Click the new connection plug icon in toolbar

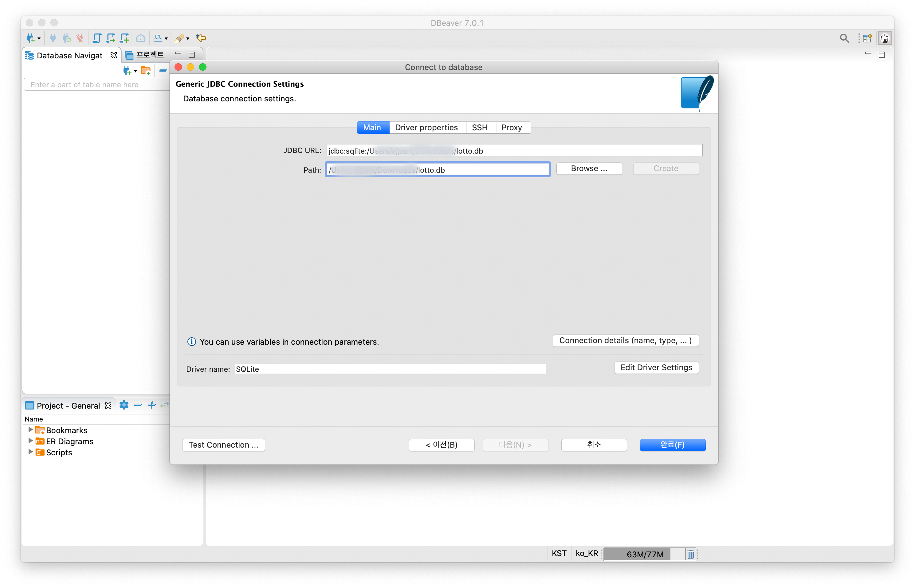[30, 38]
